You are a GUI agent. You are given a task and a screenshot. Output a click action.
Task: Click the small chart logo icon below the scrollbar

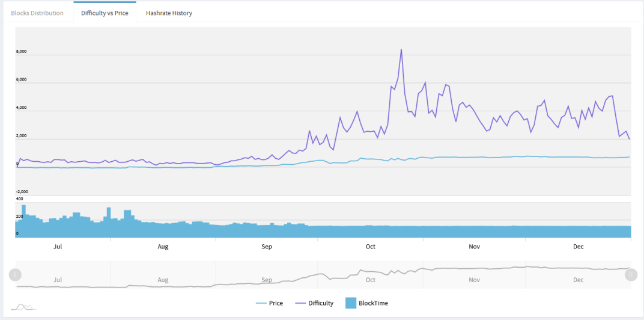(23, 307)
